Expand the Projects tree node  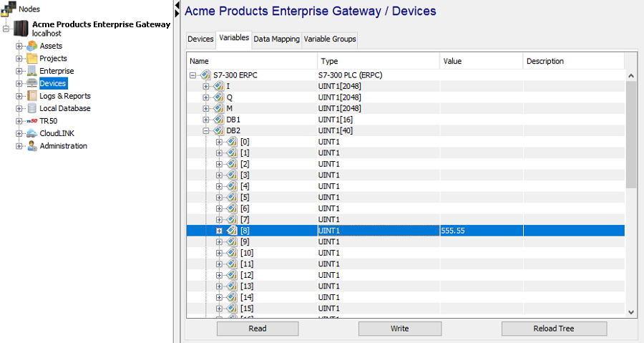coord(19,58)
